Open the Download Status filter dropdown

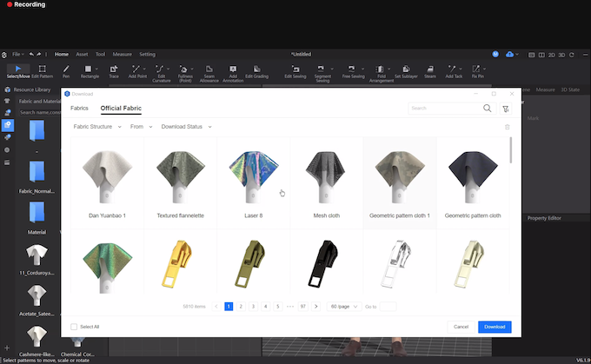point(186,127)
